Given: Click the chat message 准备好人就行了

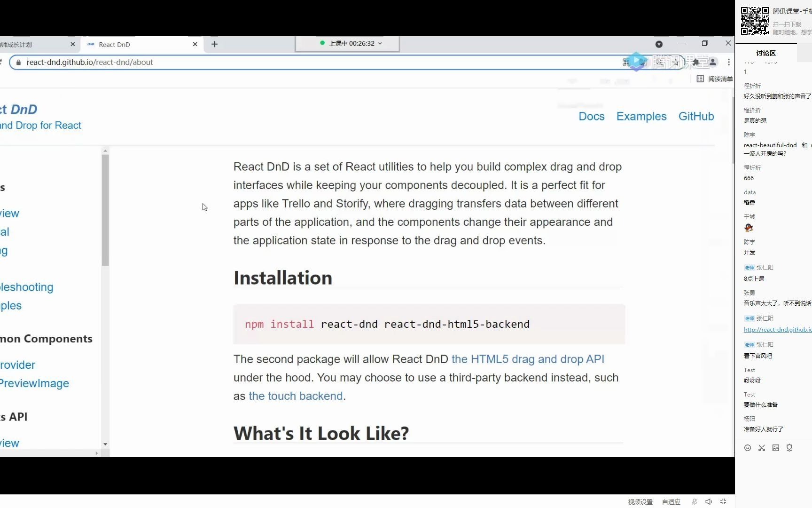Looking at the screenshot, I should coord(764,429).
